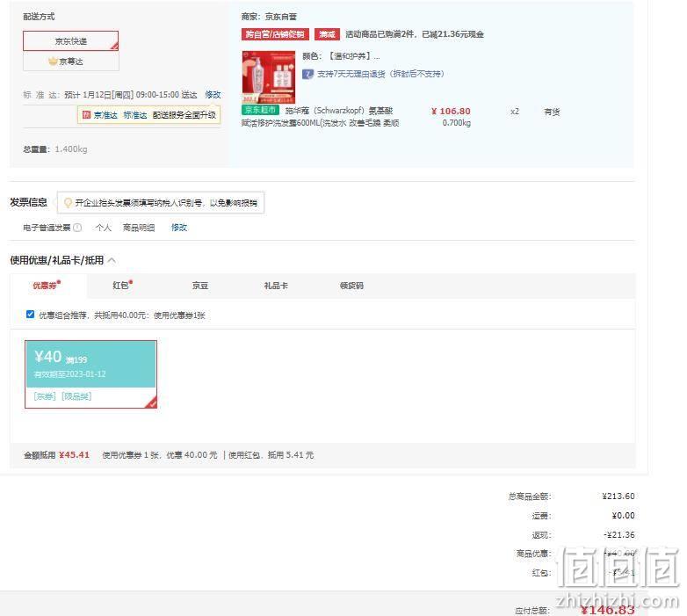Toggle the ¥40 满199 coupon card
The image size is (687, 616).
[x=90, y=374]
